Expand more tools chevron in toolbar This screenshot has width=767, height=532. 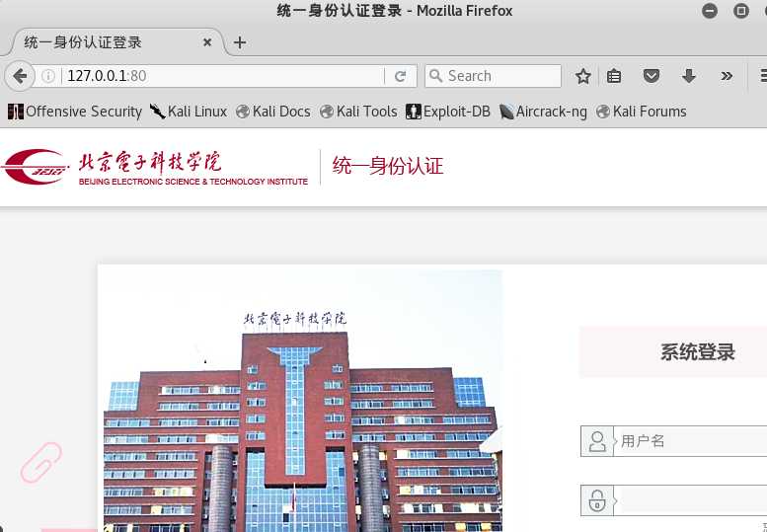[x=727, y=76]
